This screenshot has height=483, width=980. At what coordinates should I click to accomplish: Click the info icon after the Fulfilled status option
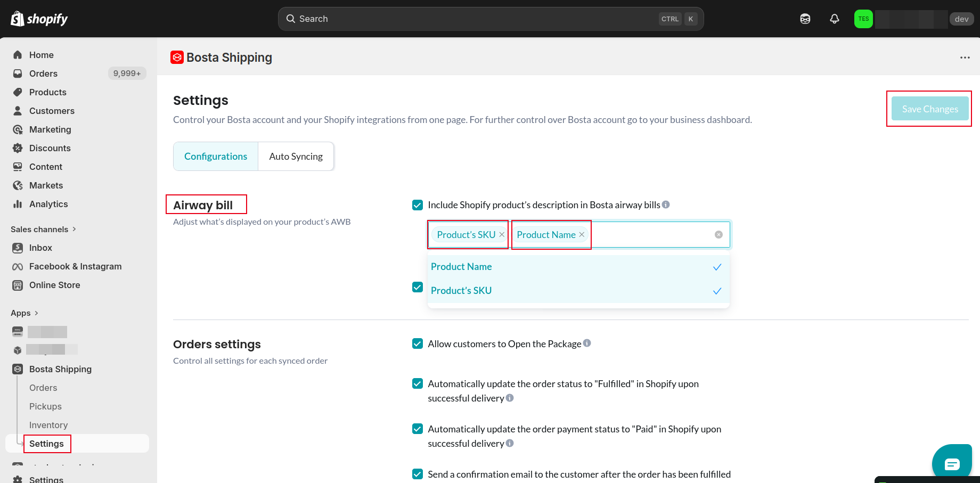tap(510, 398)
